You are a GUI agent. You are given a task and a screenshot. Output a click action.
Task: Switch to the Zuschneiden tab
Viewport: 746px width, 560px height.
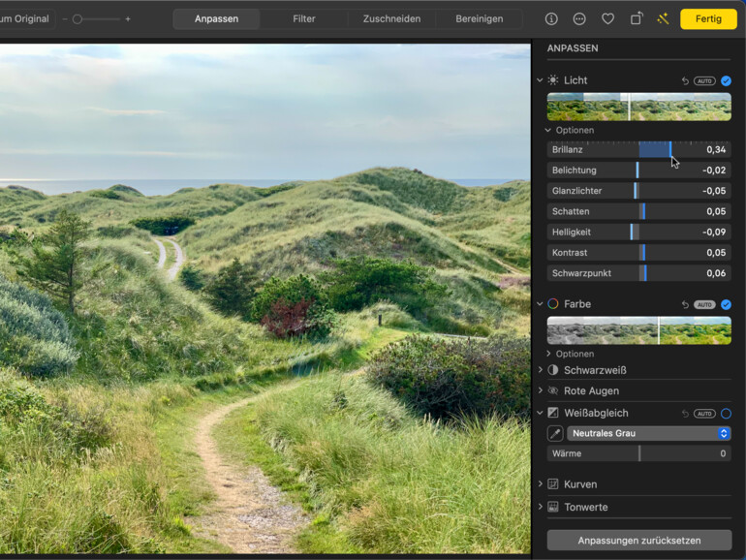(391, 18)
